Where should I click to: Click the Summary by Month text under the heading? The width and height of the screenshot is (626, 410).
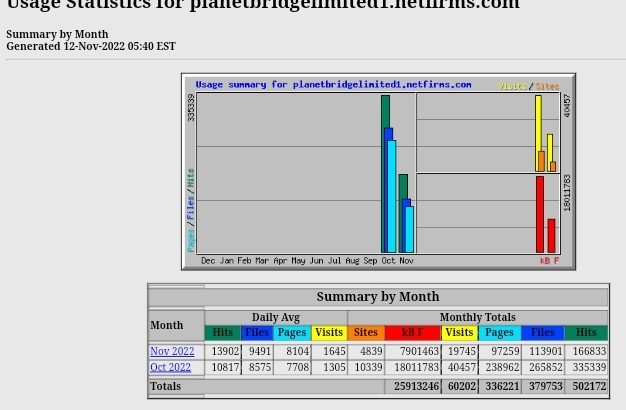57,34
